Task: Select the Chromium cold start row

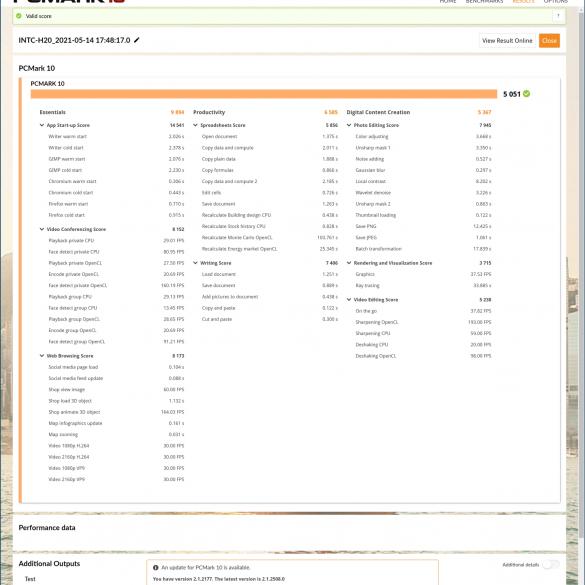Action: (116, 193)
